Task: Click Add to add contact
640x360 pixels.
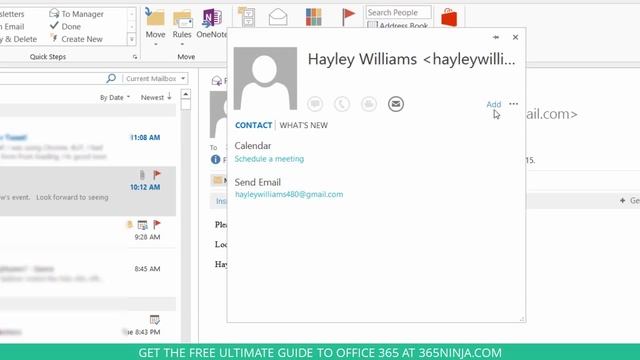Action: coord(493,104)
